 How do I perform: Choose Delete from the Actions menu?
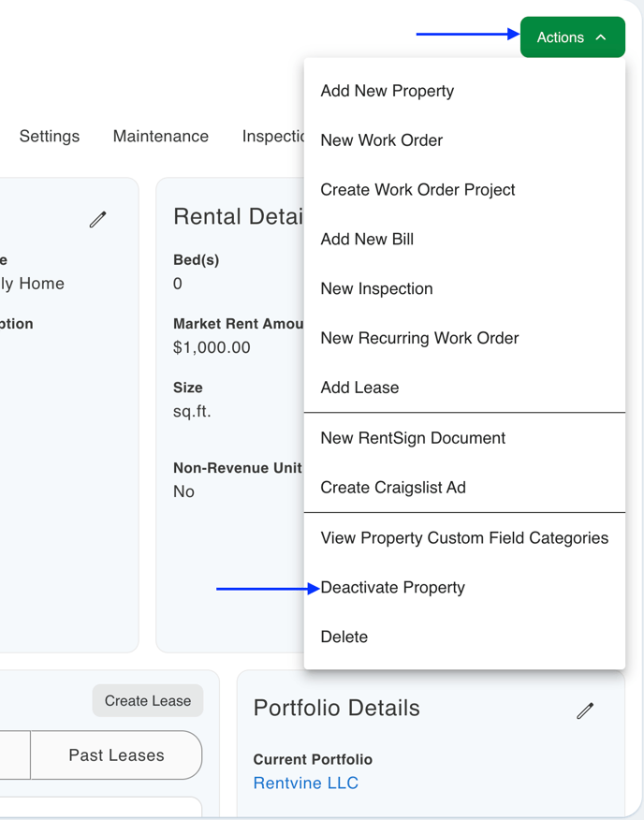(344, 637)
